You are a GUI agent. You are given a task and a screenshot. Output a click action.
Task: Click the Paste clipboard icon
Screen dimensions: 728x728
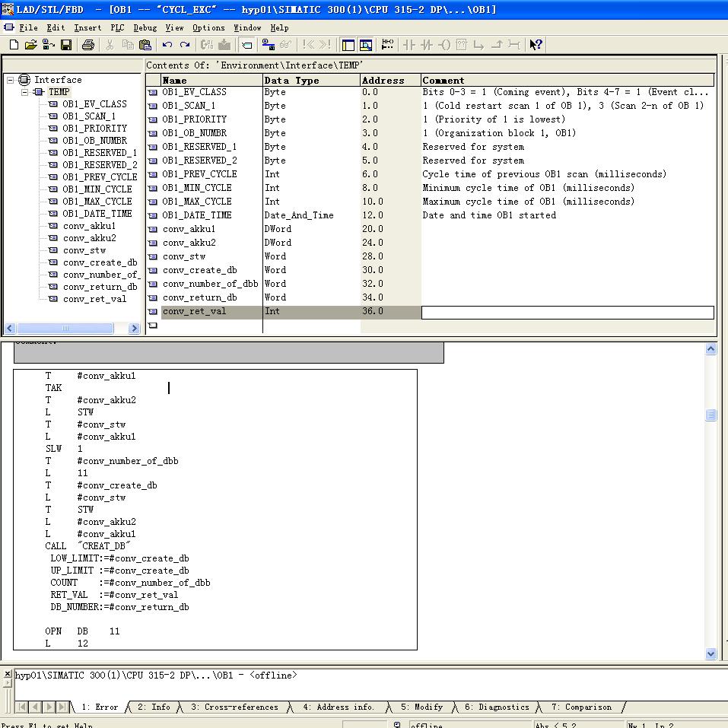point(145,45)
